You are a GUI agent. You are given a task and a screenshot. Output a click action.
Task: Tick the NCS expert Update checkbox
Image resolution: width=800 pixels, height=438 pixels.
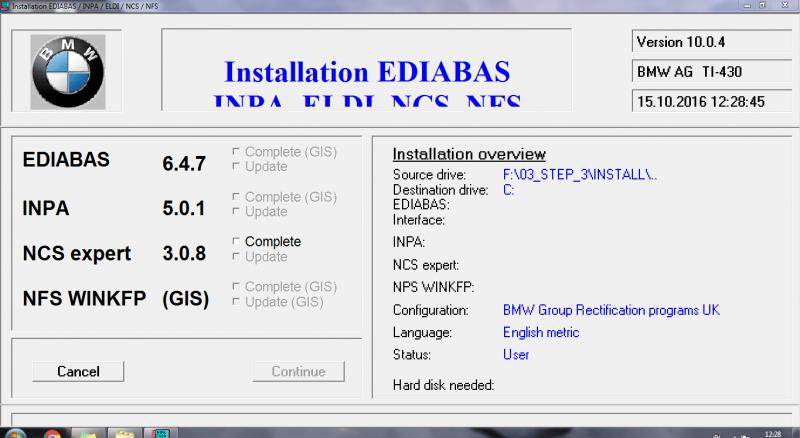click(x=236, y=257)
